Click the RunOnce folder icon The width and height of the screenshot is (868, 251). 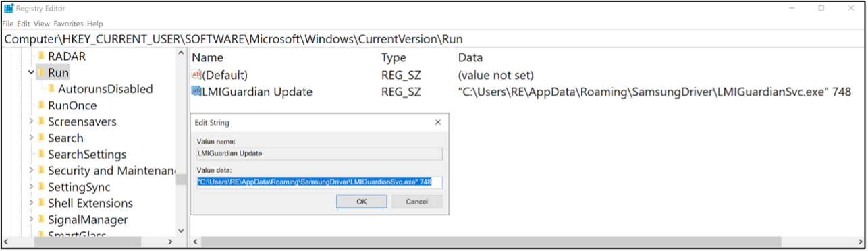pyautogui.click(x=40, y=105)
